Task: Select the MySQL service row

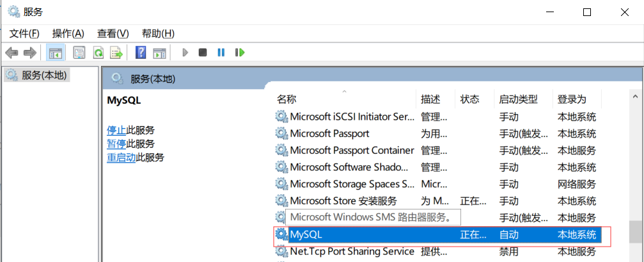Action: click(437, 235)
